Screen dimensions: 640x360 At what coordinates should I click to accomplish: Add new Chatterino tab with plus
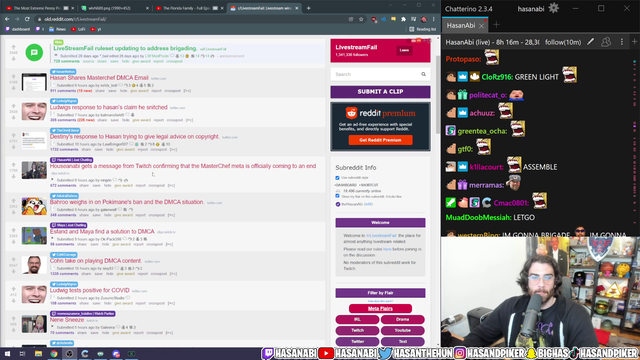coord(496,25)
